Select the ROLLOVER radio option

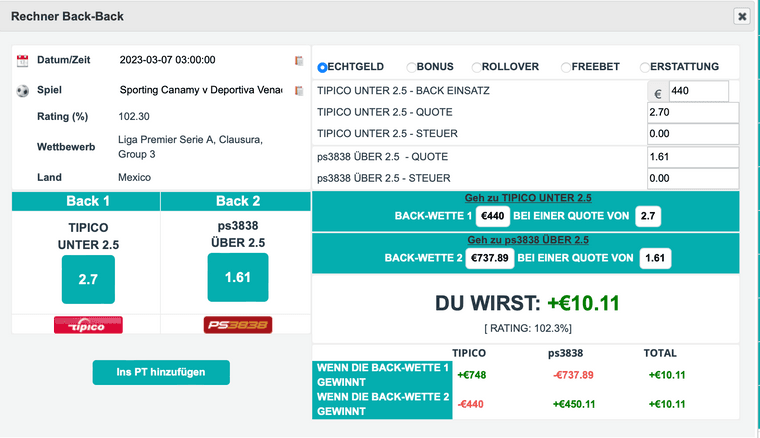[476, 67]
